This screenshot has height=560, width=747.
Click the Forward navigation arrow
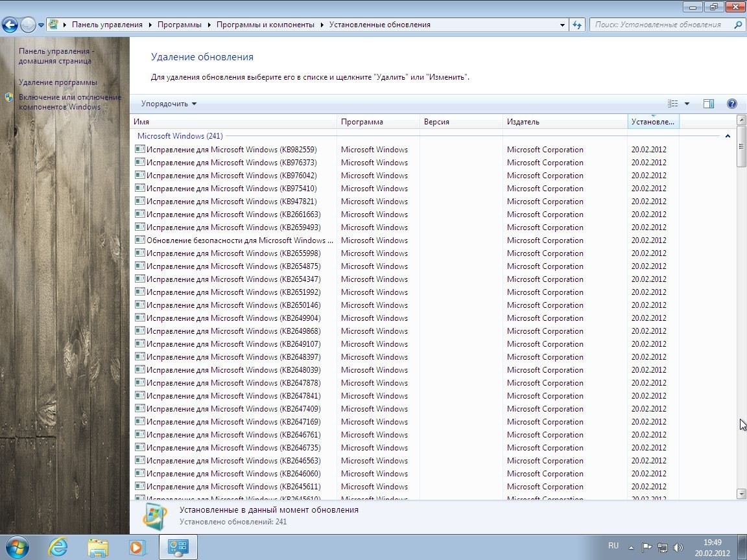coord(28,25)
